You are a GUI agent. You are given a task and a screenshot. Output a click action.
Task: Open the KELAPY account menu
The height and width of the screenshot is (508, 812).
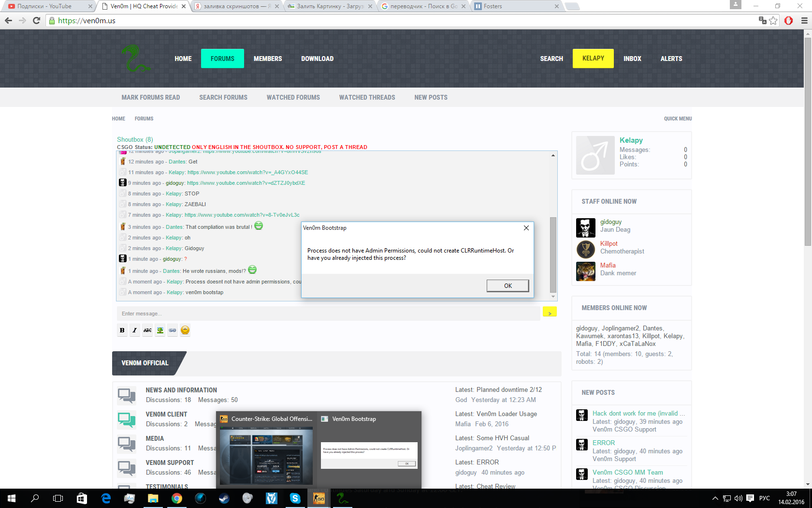pyautogui.click(x=593, y=59)
